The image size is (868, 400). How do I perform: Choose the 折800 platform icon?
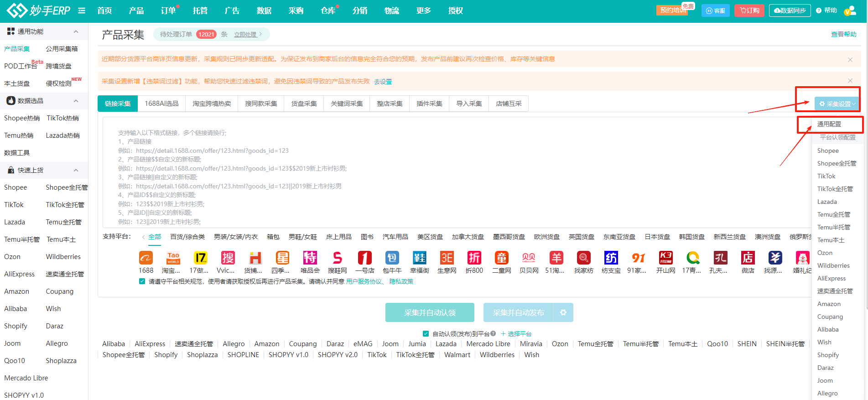pos(474,258)
